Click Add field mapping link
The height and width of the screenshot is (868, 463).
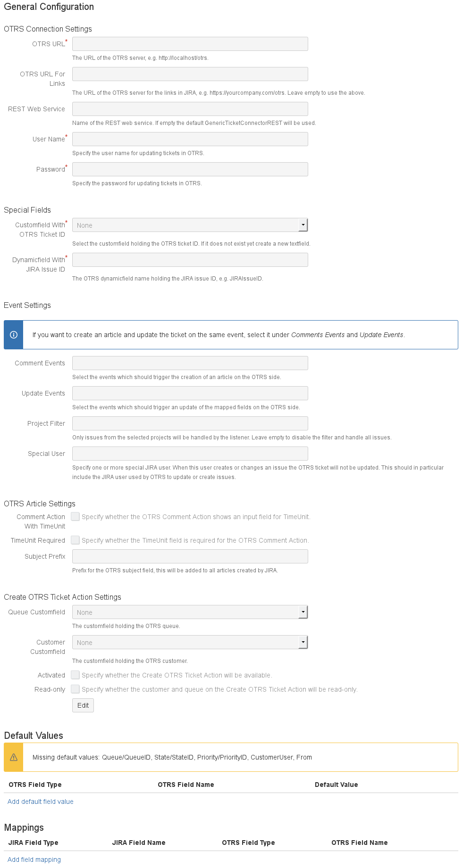(x=34, y=860)
